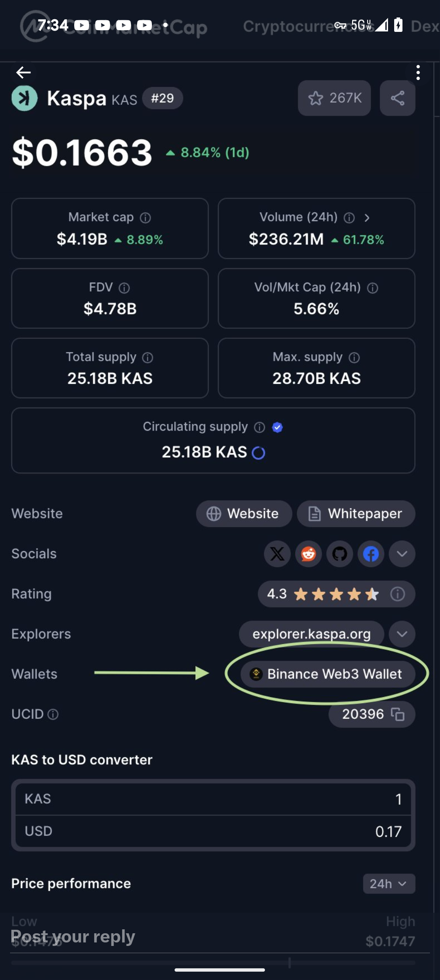Open Volume (24h) details arrow
This screenshot has height=980, width=440.
click(x=367, y=217)
